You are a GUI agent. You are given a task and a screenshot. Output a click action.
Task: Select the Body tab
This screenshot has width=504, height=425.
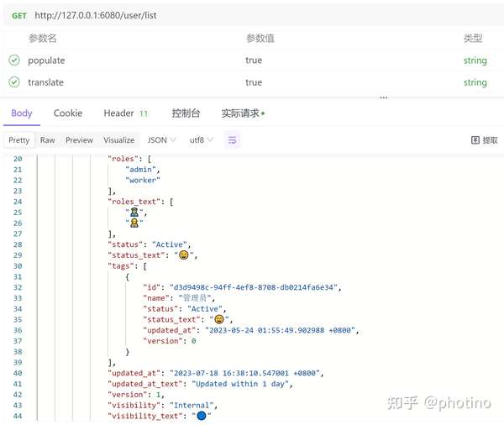coord(22,113)
